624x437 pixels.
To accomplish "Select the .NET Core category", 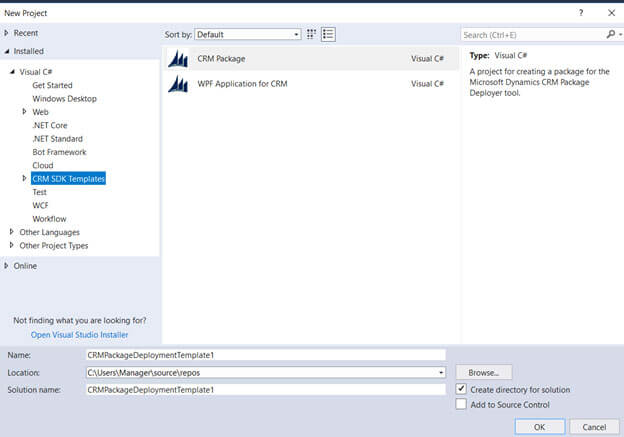I will (50, 125).
